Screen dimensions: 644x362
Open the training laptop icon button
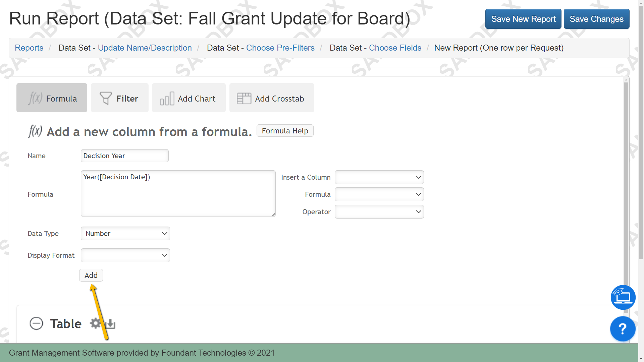point(623,297)
